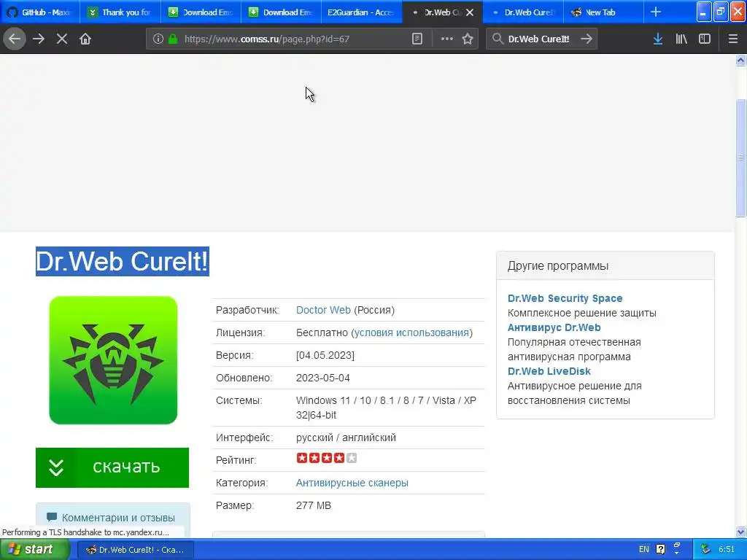747x560 pixels.
Task: Click the scrollbar down arrow
Action: tap(740, 532)
